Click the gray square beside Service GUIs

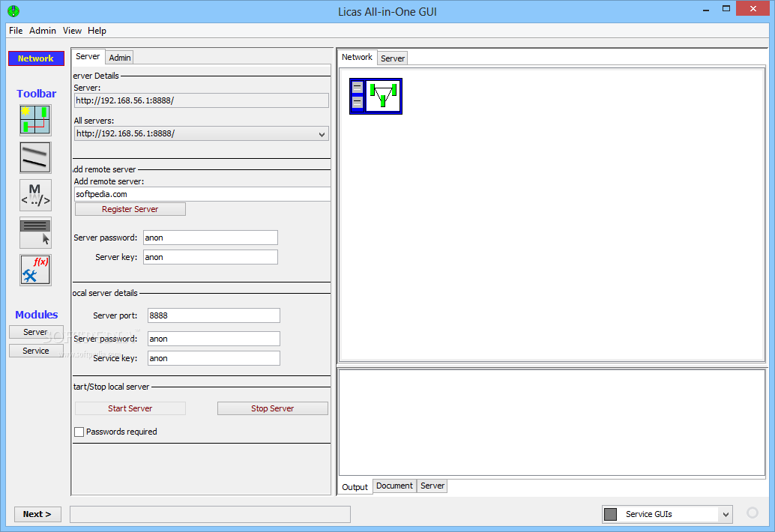click(x=610, y=514)
